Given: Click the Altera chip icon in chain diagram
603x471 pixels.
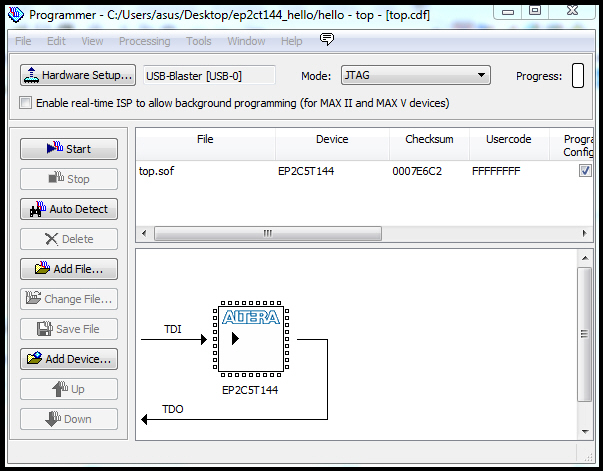Looking at the screenshot, I should [x=251, y=339].
